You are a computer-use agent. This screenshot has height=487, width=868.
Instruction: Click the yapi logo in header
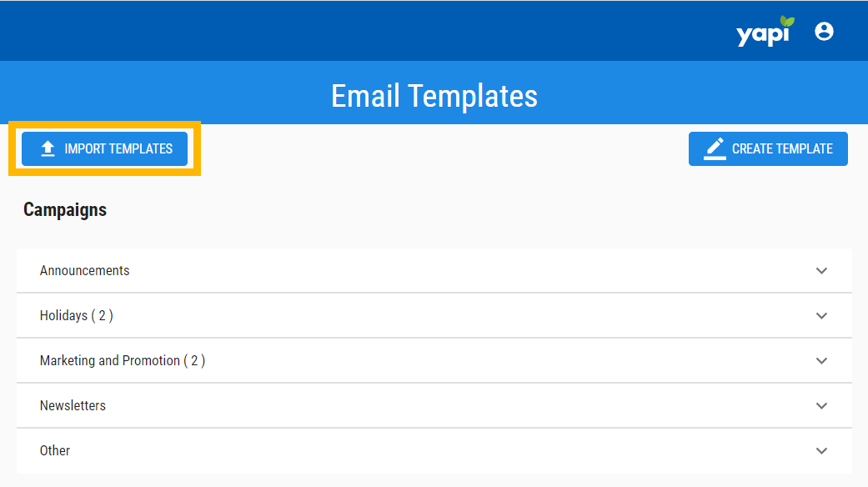[763, 33]
